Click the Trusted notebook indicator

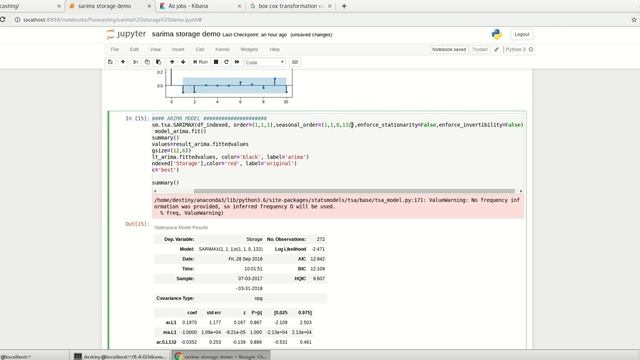tap(480, 49)
